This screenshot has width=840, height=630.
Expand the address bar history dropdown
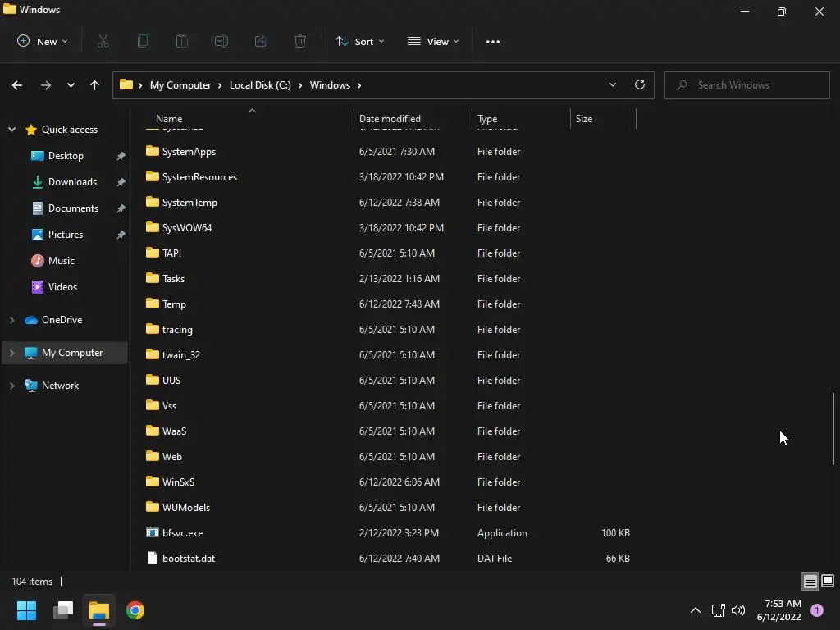(612, 84)
